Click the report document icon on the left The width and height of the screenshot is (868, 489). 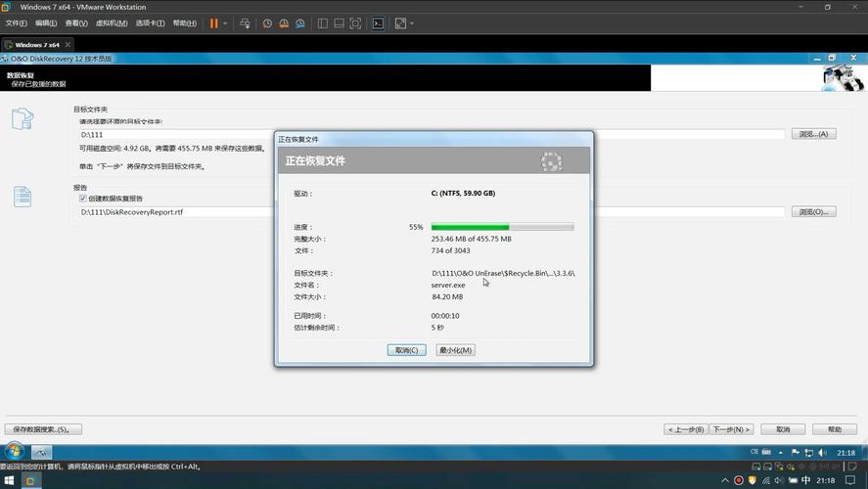[x=23, y=197]
